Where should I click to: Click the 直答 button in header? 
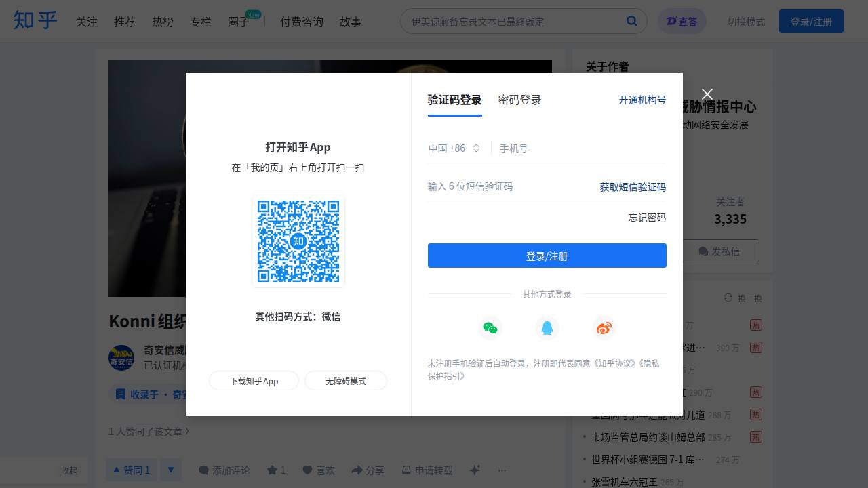pyautogui.click(x=682, y=21)
